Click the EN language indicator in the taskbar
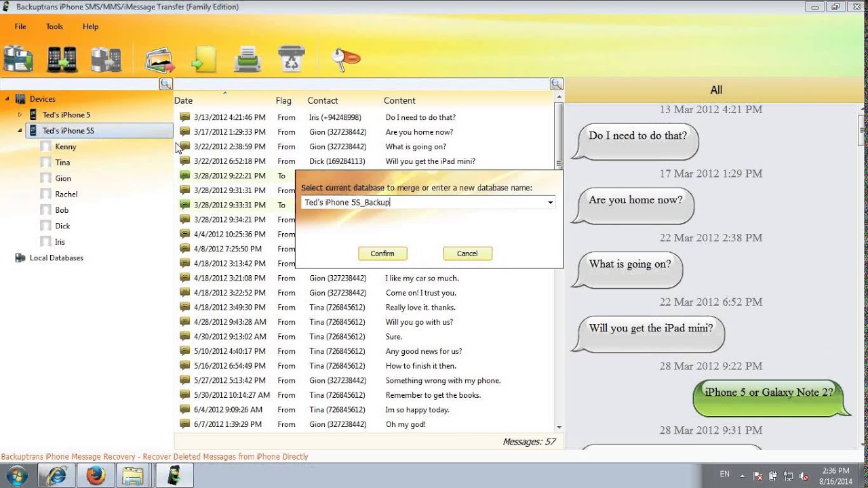Image resolution: width=868 pixels, height=488 pixels. pyautogui.click(x=724, y=474)
